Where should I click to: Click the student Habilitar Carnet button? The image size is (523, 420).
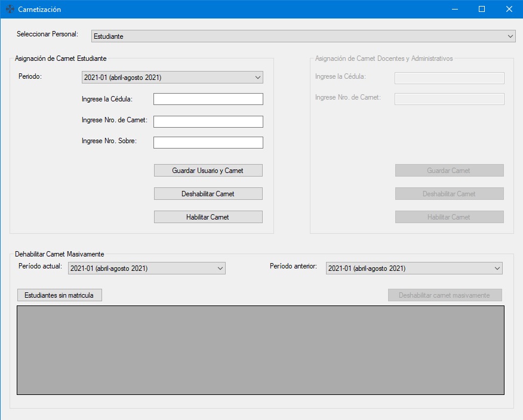click(208, 217)
